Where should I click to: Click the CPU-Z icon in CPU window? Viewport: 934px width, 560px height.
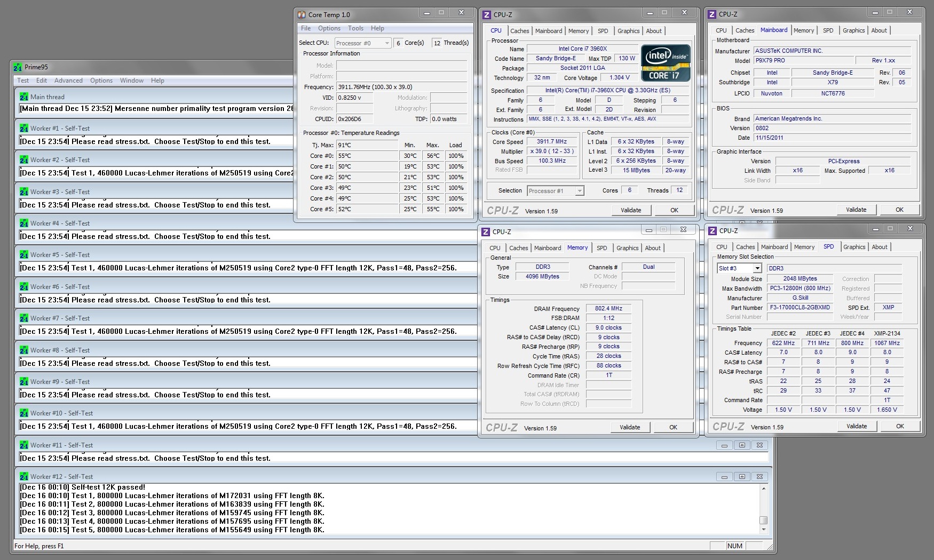coord(487,15)
